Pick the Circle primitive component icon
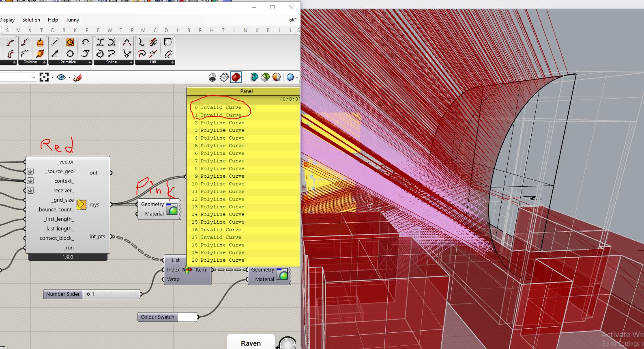This screenshot has height=349, width=644. point(70,54)
